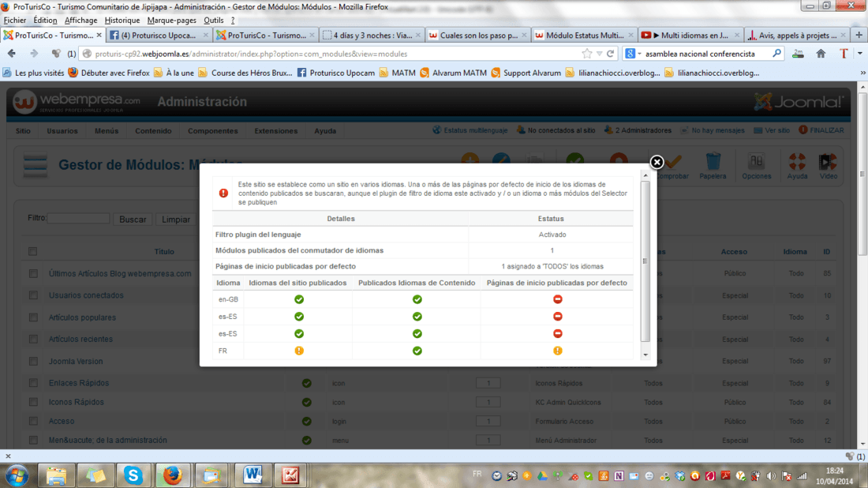Open the Extensiones admin menu

(x=275, y=131)
